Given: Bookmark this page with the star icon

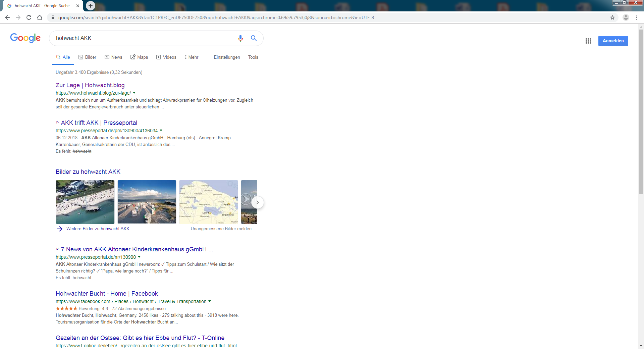Looking at the screenshot, I should 612,17.
